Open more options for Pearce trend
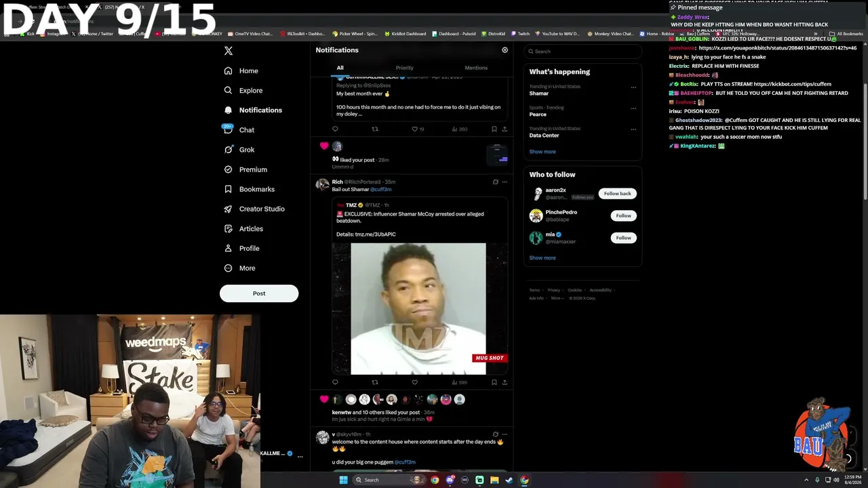Screen dimensions: 868x488 (x=633, y=108)
